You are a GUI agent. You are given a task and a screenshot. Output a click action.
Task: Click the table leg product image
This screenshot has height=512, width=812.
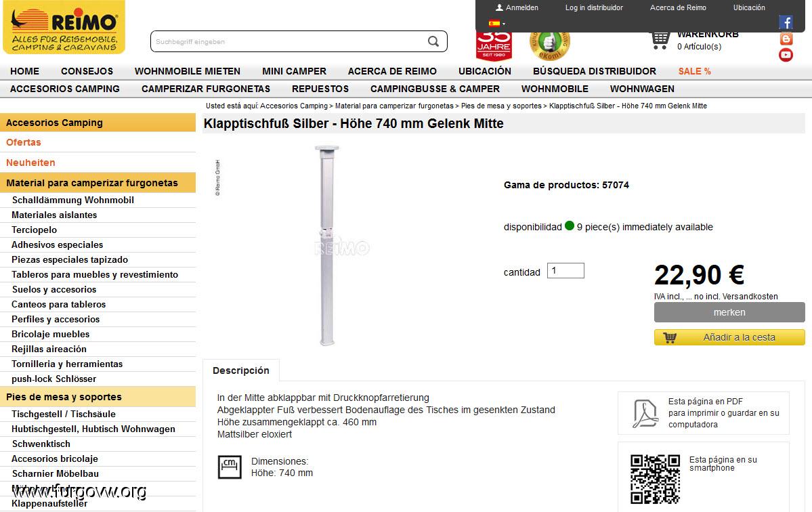pyautogui.click(x=327, y=246)
